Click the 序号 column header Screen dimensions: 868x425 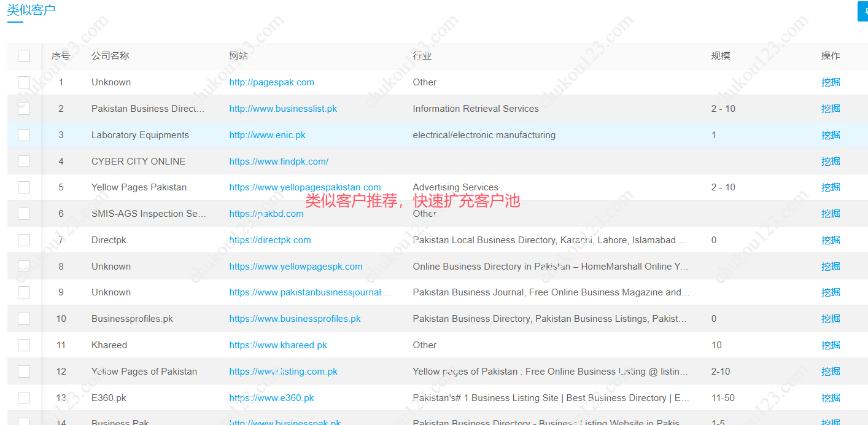pyautogui.click(x=61, y=56)
